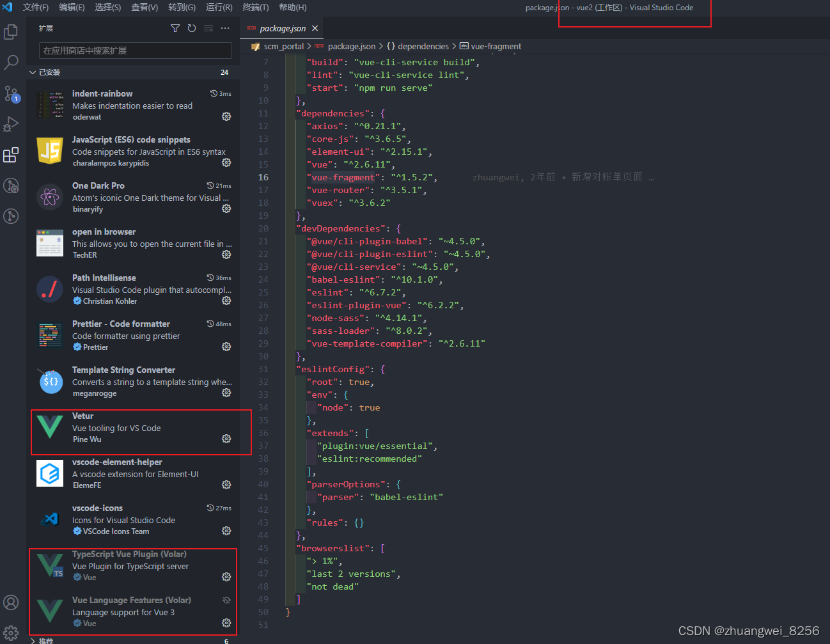Screen dimensions: 830x644
Task: Manage Vue Language Features (Volar) gear
Action: point(226,623)
